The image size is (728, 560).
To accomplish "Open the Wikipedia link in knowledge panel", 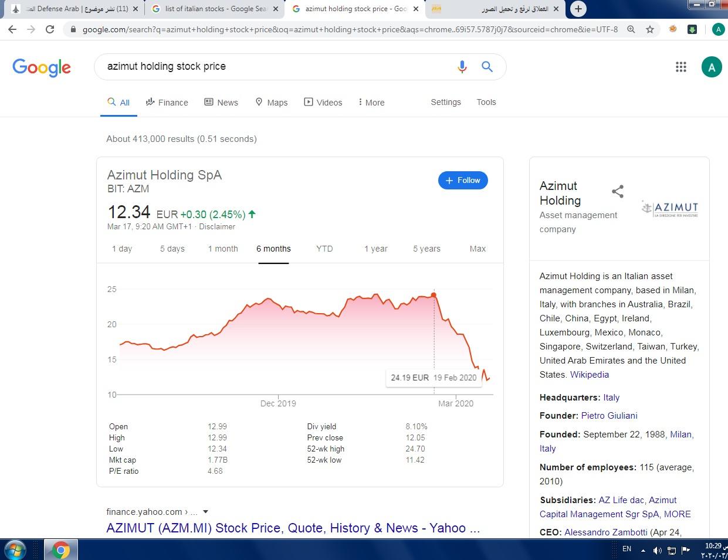I will [x=590, y=375].
